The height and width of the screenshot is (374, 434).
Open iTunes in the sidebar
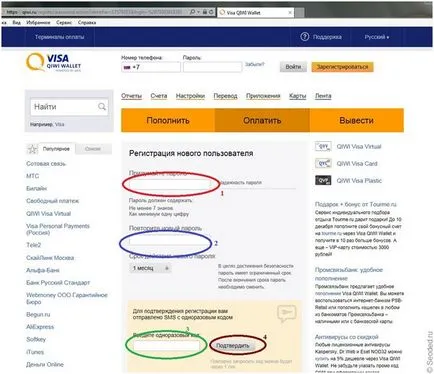coord(35,352)
